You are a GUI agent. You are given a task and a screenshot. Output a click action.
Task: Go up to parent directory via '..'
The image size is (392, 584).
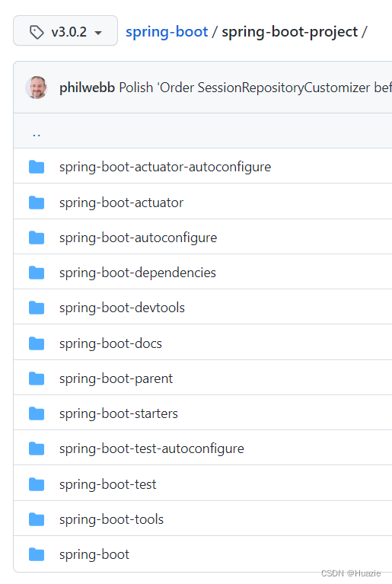point(37,135)
